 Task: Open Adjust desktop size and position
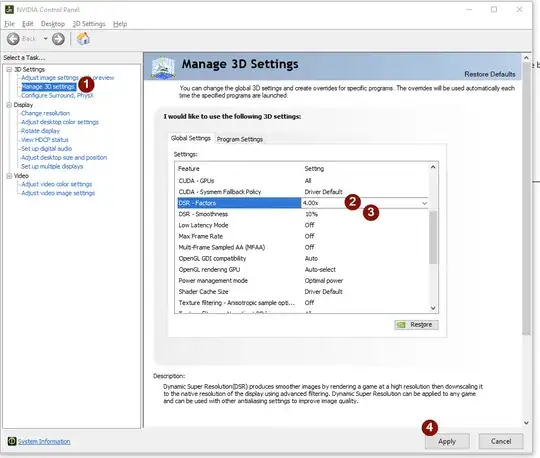pyautogui.click(x=64, y=157)
